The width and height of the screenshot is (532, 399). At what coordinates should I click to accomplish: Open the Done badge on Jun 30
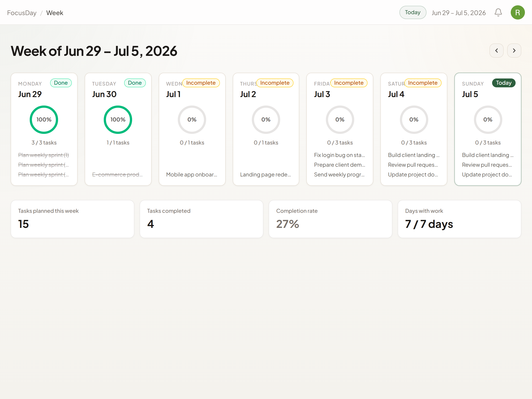(x=135, y=83)
